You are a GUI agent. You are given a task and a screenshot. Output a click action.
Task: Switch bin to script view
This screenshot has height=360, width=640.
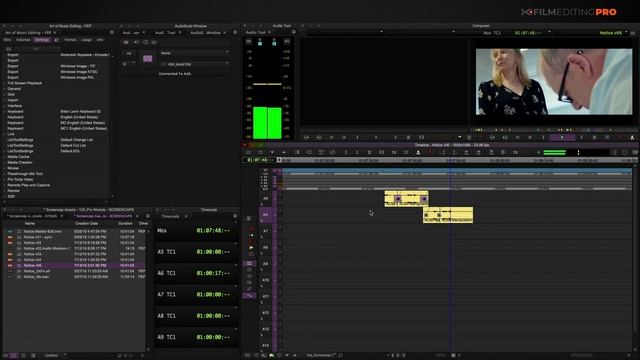tap(33, 356)
